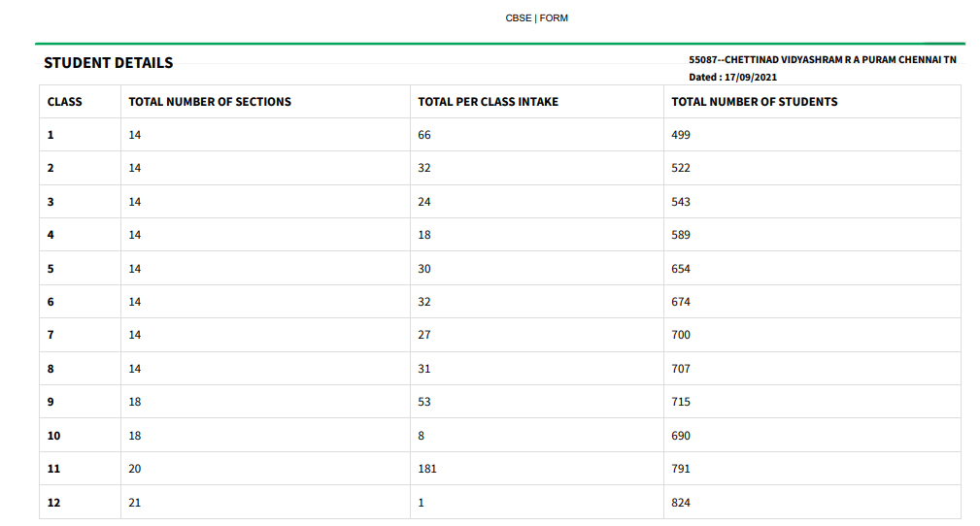This screenshot has width=980, height=526.
Task: Click the CLASS column header
Action: coord(64,102)
